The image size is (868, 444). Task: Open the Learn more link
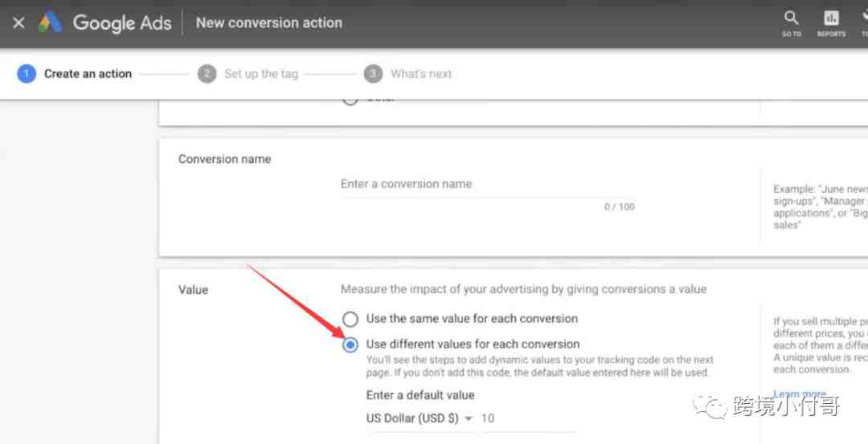coord(800,393)
